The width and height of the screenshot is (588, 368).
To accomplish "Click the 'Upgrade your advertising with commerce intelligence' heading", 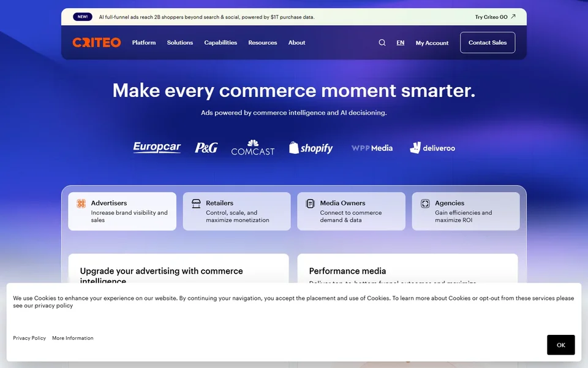I will [161, 275].
